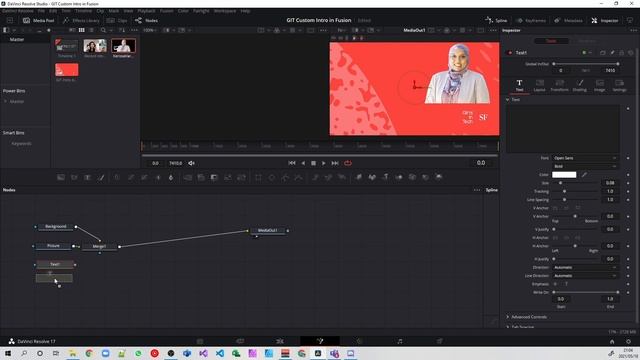The image size is (640, 360).
Task: Open the Font dropdown showing Open Sans
Action: [585, 158]
